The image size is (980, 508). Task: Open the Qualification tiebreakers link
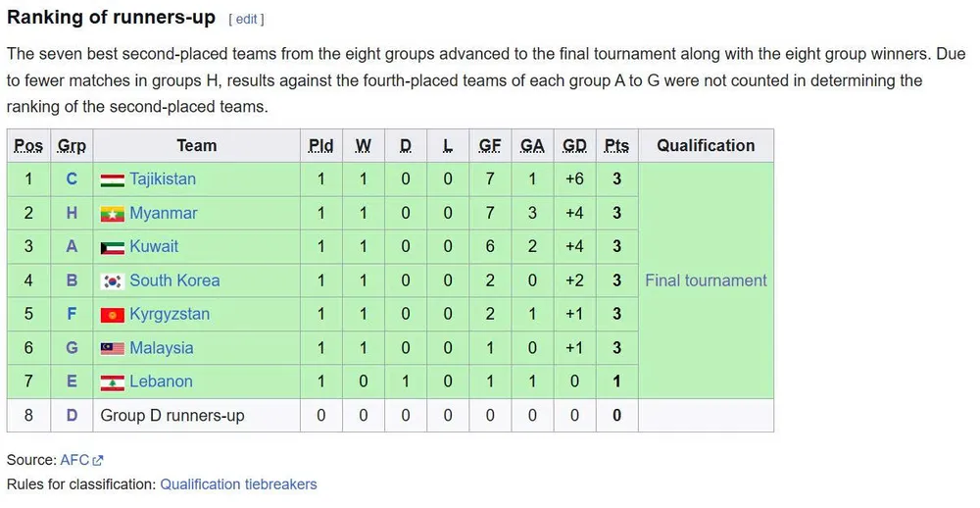(x=238, y=483)
